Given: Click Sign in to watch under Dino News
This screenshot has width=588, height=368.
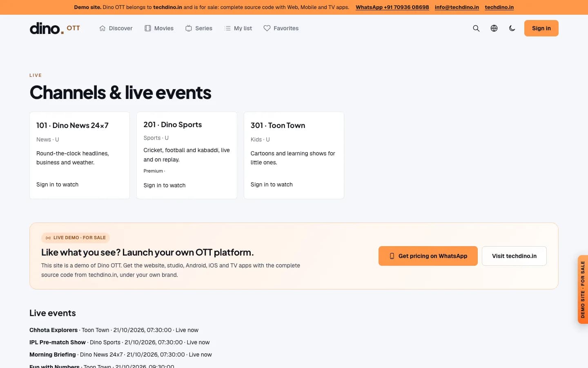Looking at the screenshot, I should pos(57,184).
